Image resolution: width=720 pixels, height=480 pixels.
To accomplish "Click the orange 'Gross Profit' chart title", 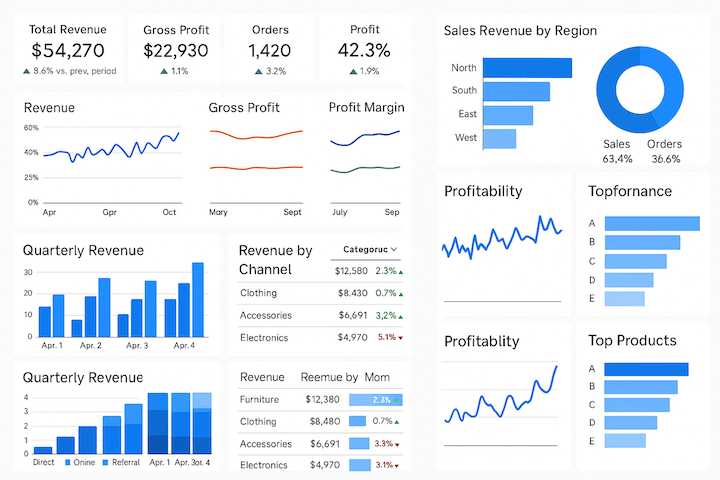I will pyautogui.click(x=244, y=107).
